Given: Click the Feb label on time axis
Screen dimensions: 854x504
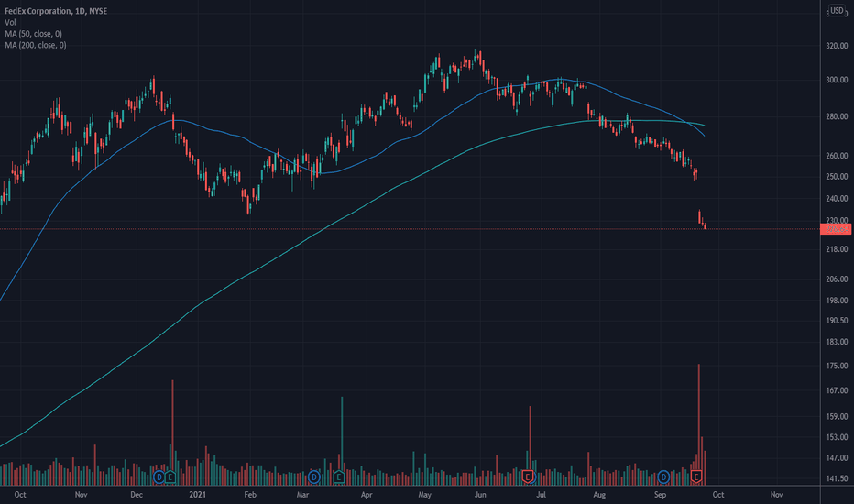Looking at the screenshot, I should click(x=250, y=495).
